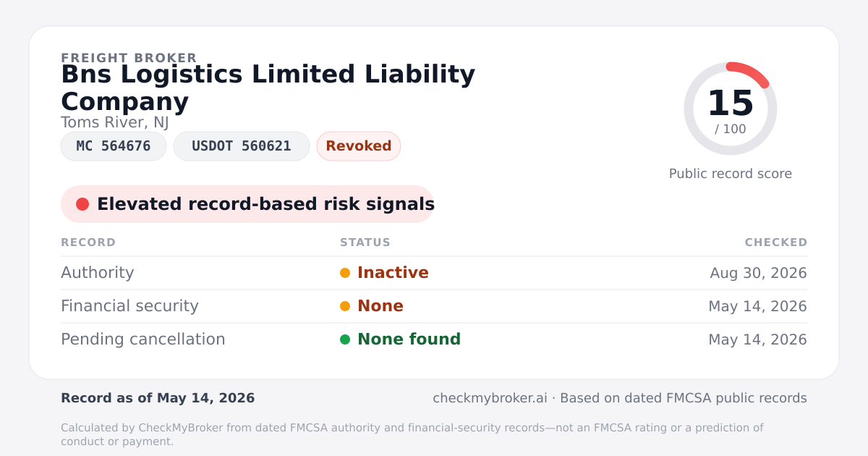868x456 pixels.
Task: Click the Public record score label
Action: tap(731, 174)
